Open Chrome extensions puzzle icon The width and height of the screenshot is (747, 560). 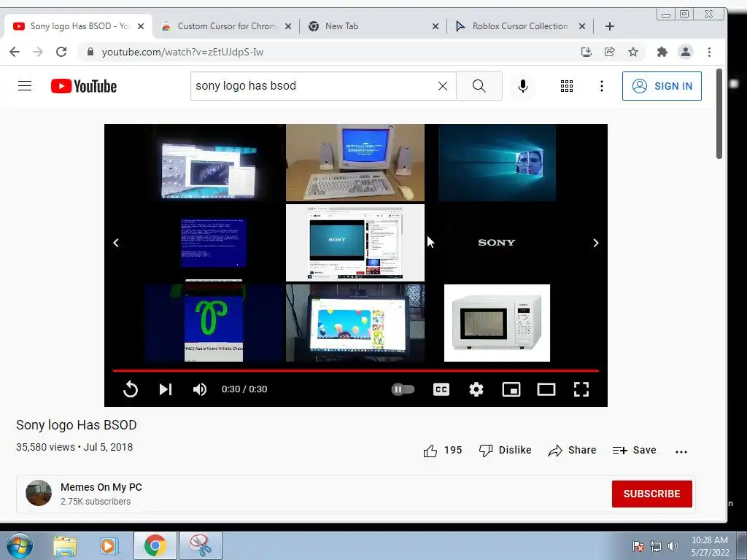click(x=662, y=52)
